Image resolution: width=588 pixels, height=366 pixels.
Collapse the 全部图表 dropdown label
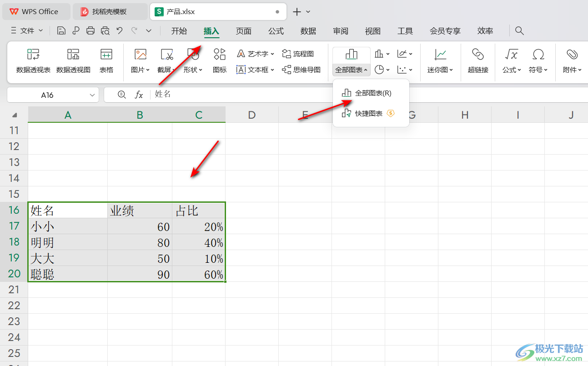[352, 70]
